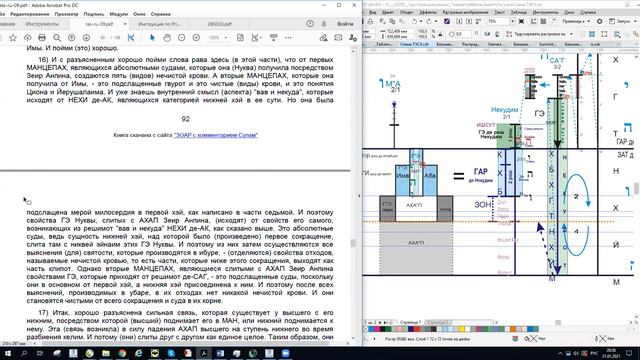The width and height of the screenshot is (640, 360).
Task: Select the Схема ТЭСІ.cdr document tab
Action: (x=414, y=44)
